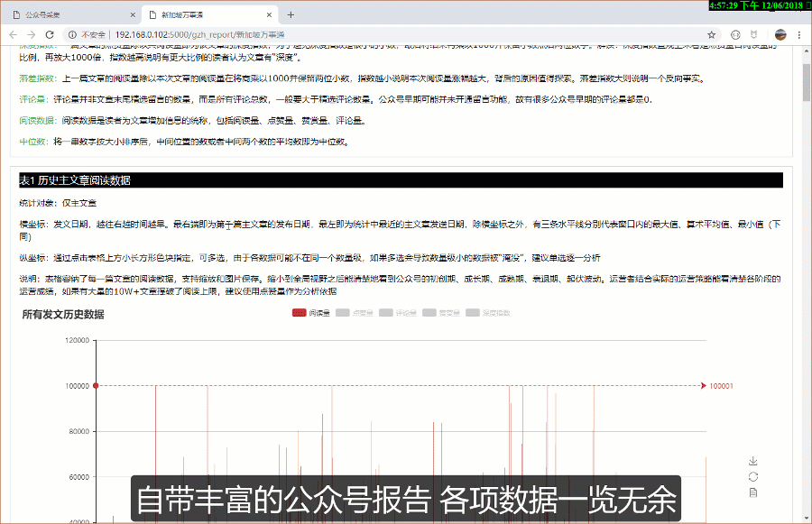Click the browser back arrow
The image size is (812, 524).
[x=14, y=34]
